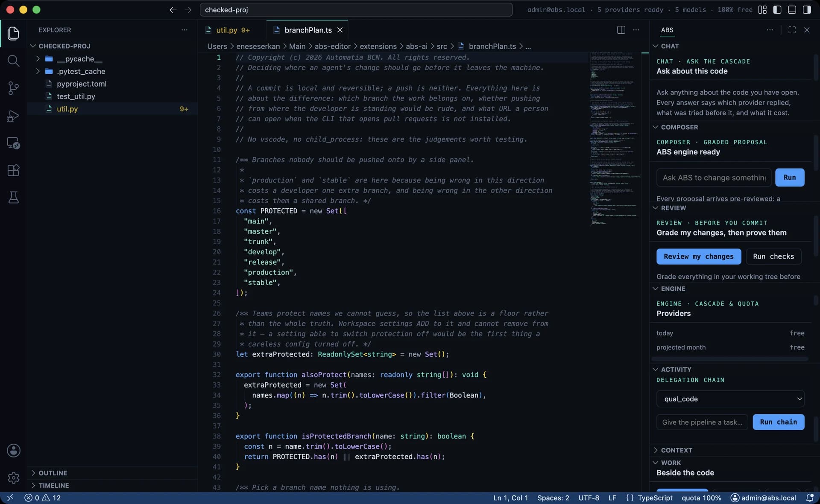Open test_util.py in the Explorer
Screen dimensions: 820x504
tap(112, 96)
